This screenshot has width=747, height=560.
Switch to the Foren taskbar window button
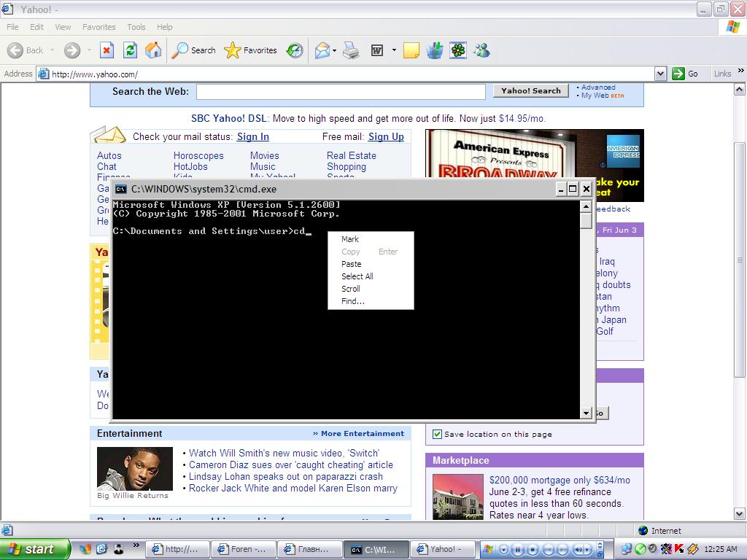(243, 549)
